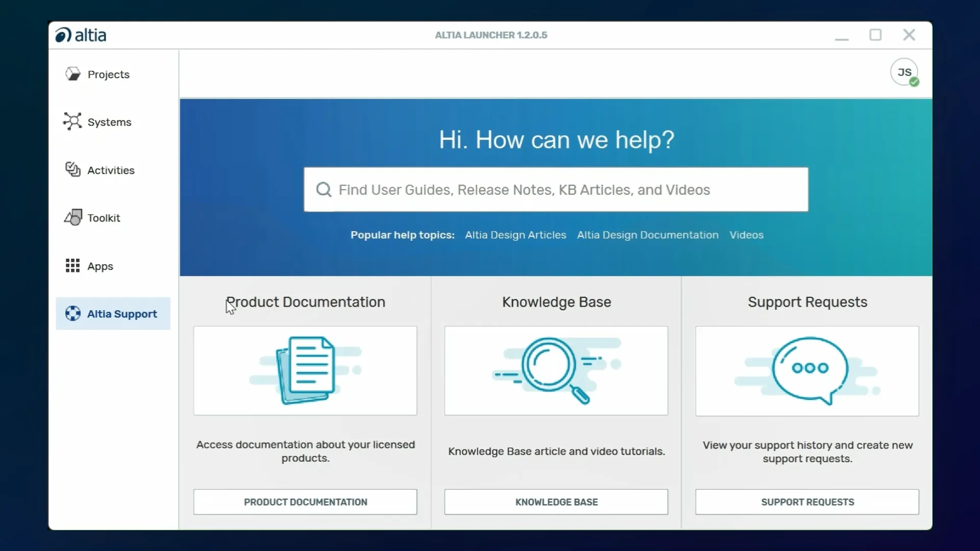Click the Knowledge Base heading

click(556, 302)
